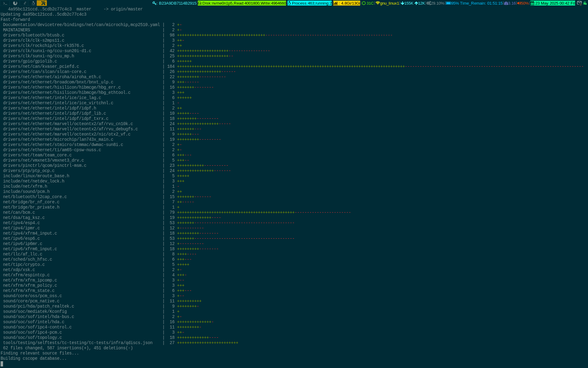The image size is (588, 368).
Task: Select sound/soc/mediatek/Kconfig entry
Action: click(35, 312)
